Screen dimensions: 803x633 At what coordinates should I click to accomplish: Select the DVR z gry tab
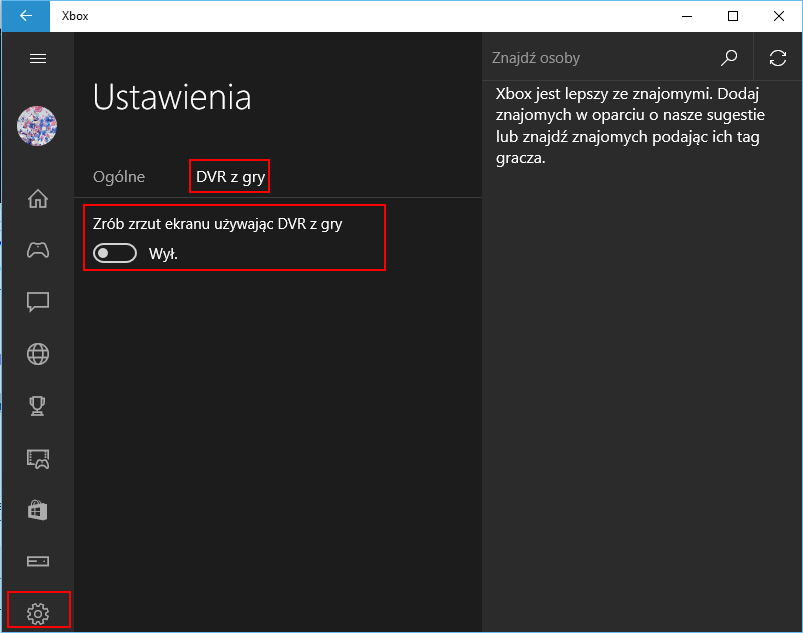pos(230,177)
